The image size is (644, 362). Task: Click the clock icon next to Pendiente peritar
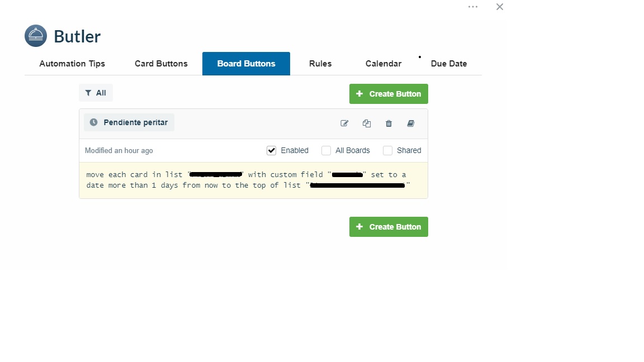[x=94, y=122]
